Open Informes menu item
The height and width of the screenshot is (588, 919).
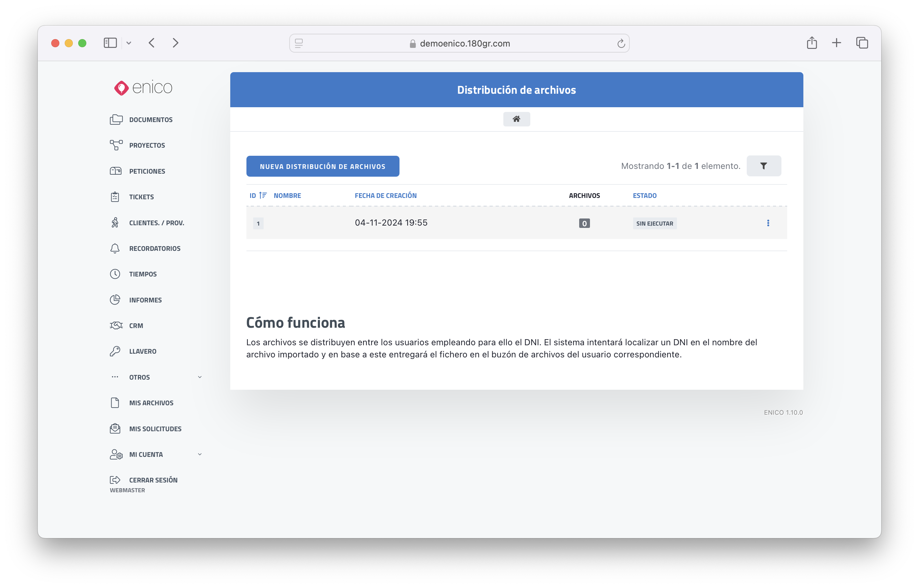[x=145, y=300]
